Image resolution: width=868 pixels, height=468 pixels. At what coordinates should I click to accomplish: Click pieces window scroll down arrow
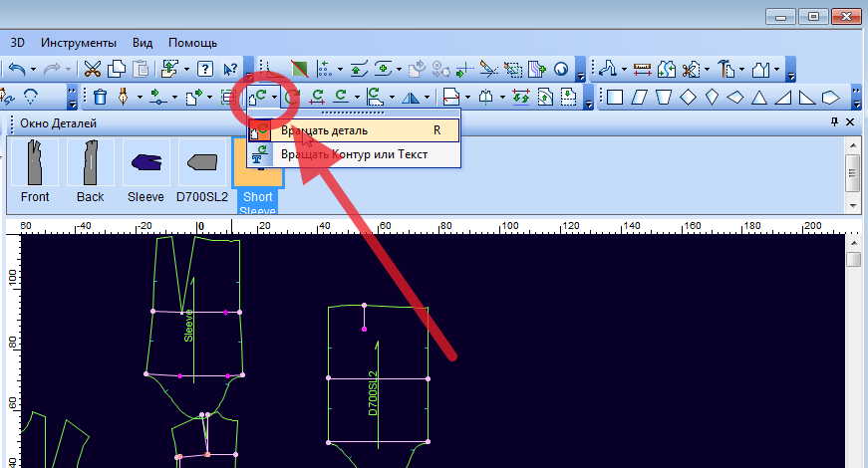point(853,206)
